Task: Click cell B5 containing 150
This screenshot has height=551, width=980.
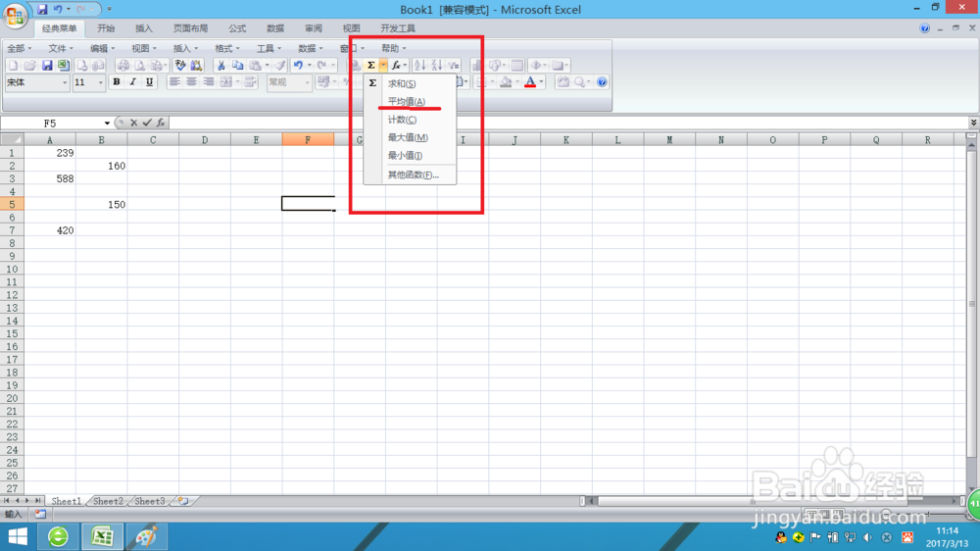Action: click(x=101, y=205)
